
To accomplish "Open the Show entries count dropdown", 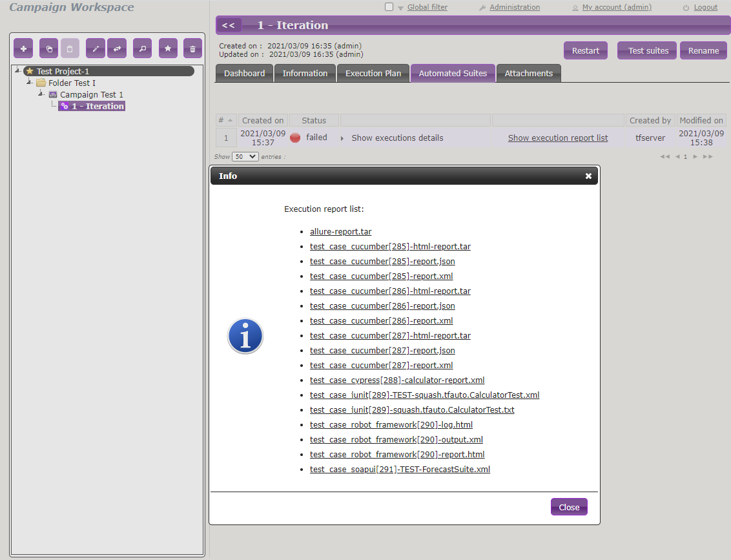I will click(x=245, y=157).
